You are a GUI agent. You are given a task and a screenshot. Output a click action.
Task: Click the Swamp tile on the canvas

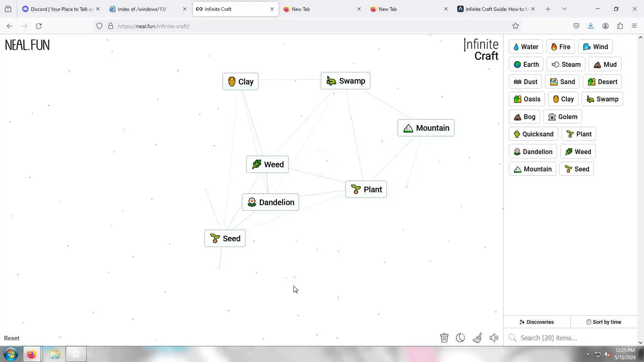pos(345,81)
